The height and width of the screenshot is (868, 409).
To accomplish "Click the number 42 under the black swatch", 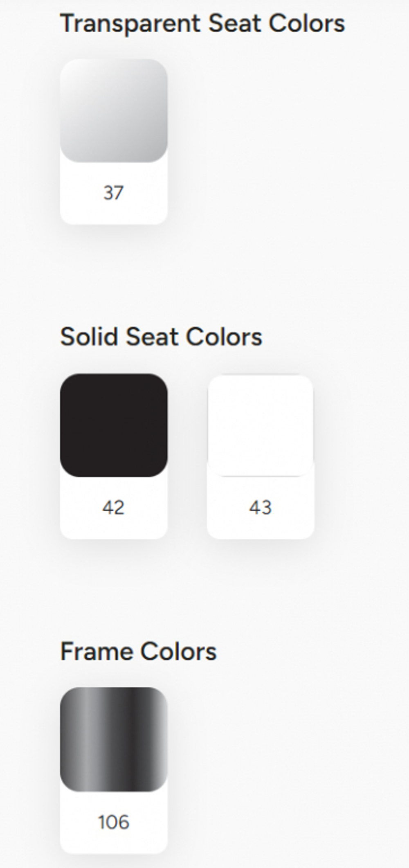I will pyautogui.click(x=113, y=508).
